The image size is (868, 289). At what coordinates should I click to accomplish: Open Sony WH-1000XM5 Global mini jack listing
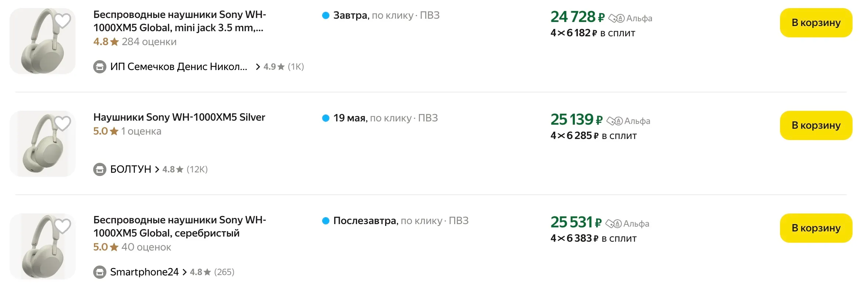point(179,21)
